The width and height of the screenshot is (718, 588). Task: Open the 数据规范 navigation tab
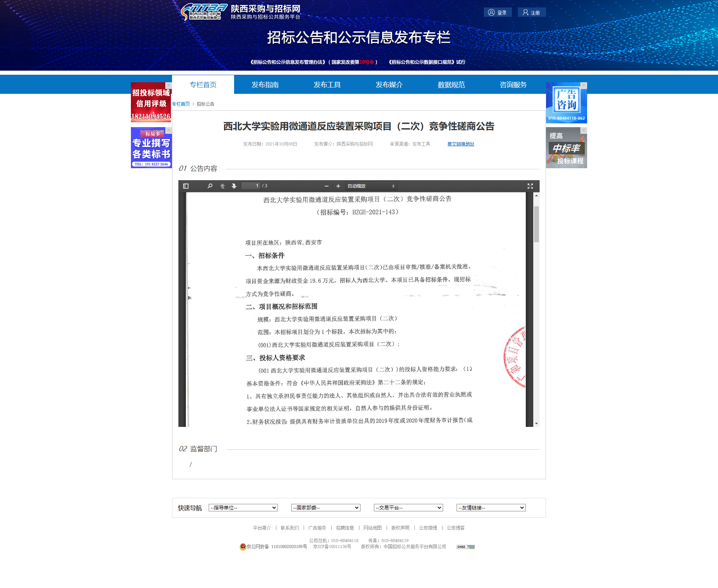tap(451, 85)
